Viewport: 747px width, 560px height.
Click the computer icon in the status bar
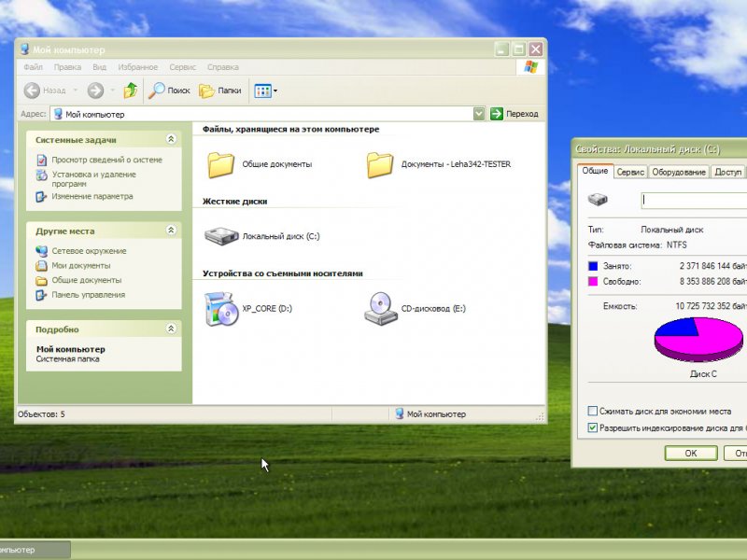(x=400, y=413)
